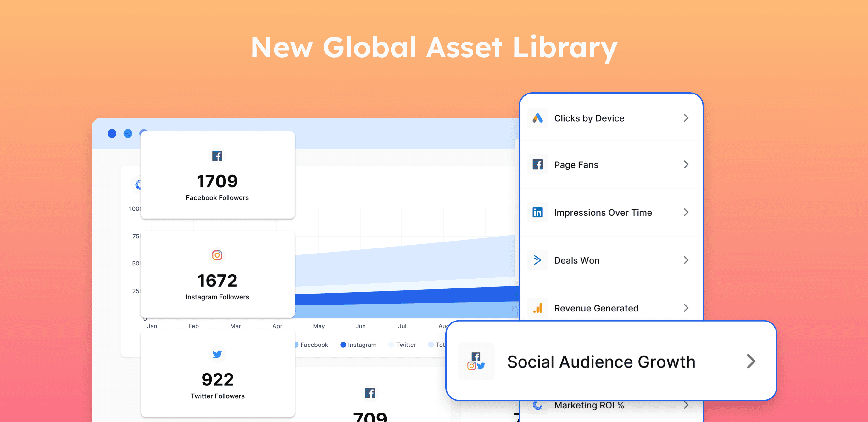
Task: Click the spinner icon beside Marketing ROI %
Action: pyautogui.click(x=538, y=406)
